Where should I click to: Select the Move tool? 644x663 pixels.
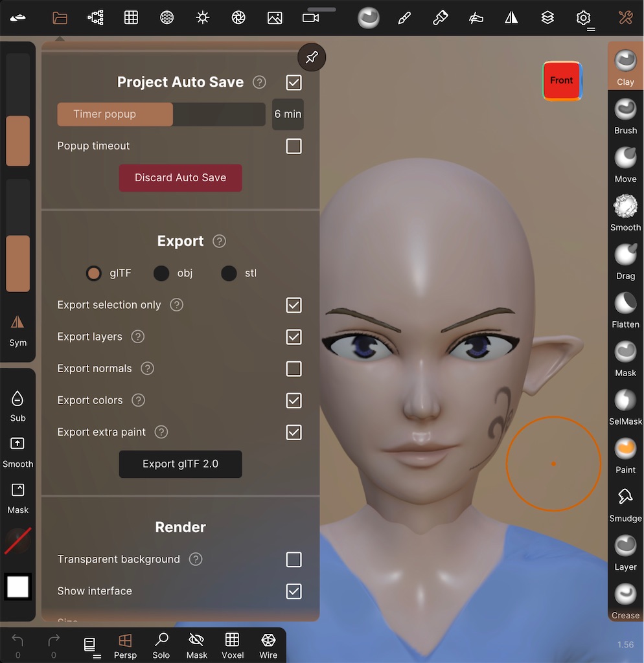[625, 164]
